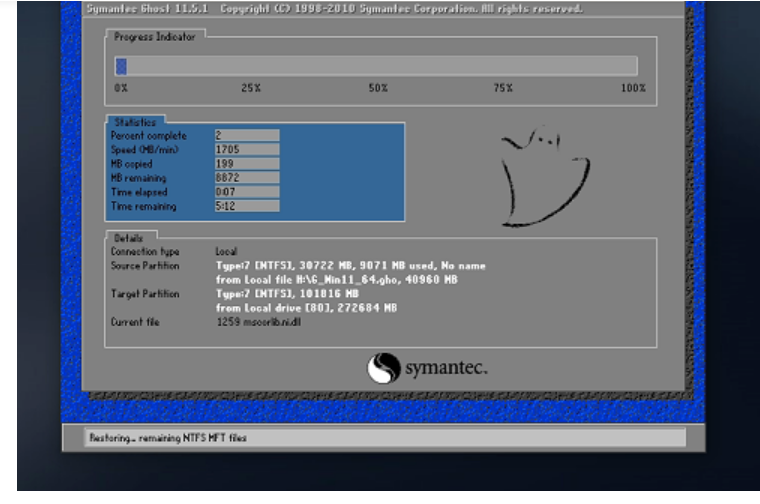Select the Speed value 1705

[247, 150]
